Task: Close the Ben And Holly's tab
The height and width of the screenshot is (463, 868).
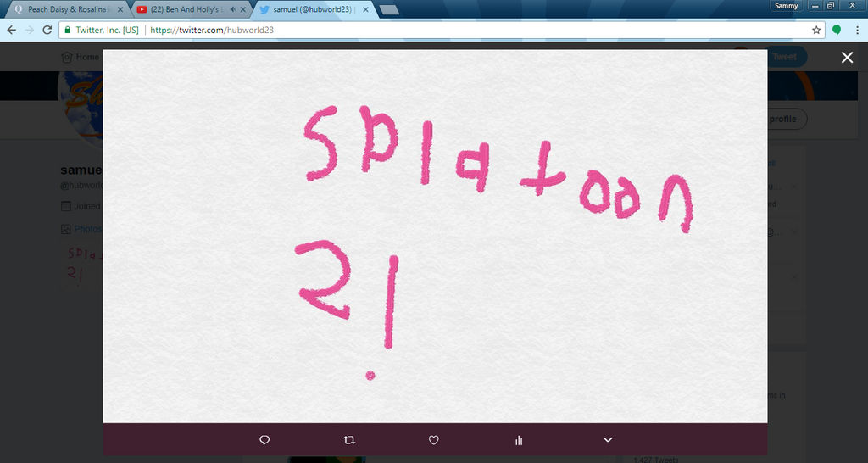Action: (242, 9)
